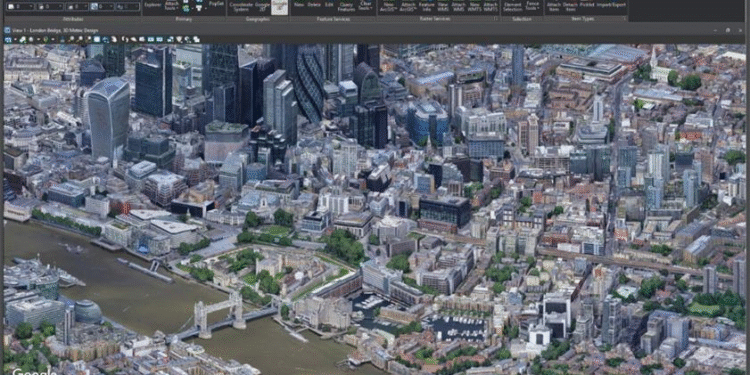Toggle the highlighted Google 3D button
This screenshot has height=375, width=750.
tap(279, 7)
